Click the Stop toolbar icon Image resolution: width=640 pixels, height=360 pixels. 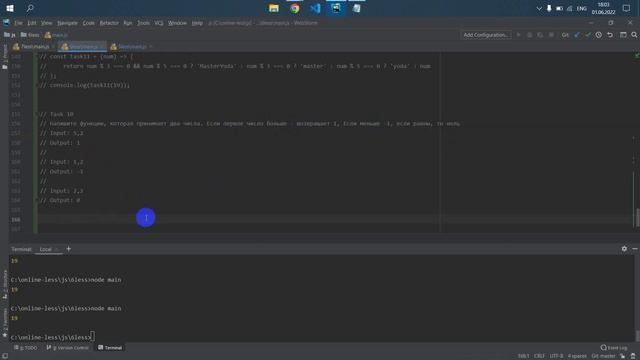point(551,35)
